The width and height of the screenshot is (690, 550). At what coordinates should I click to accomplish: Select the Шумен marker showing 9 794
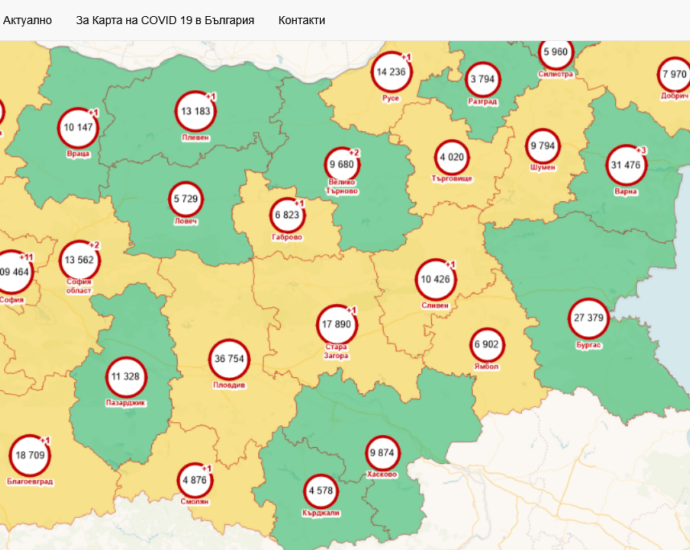click(543, 146)
